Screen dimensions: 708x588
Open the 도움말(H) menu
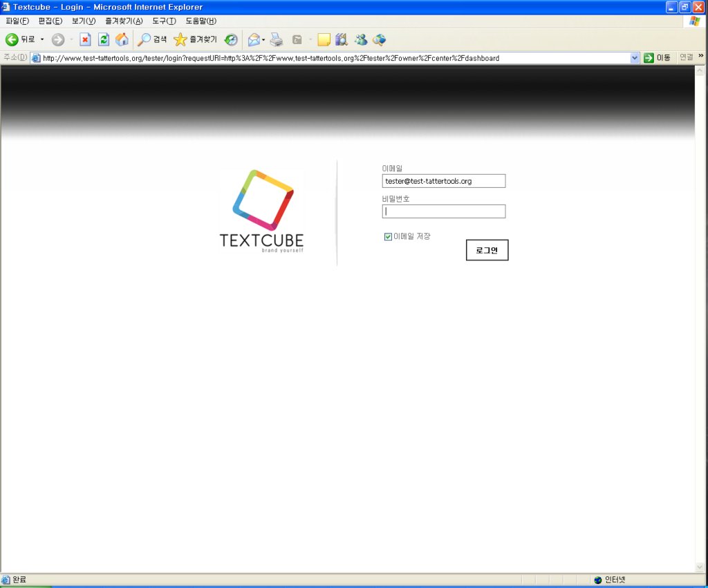(201, 21)
